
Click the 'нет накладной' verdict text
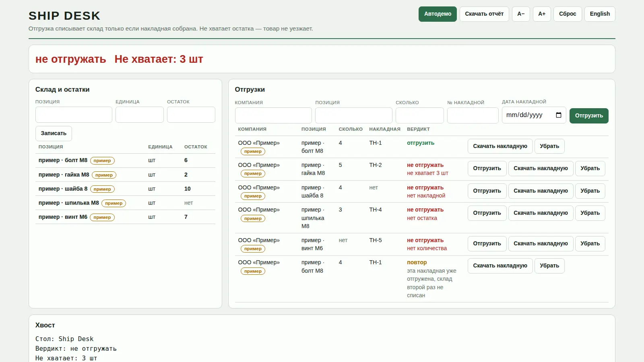[x=426, y=196]
